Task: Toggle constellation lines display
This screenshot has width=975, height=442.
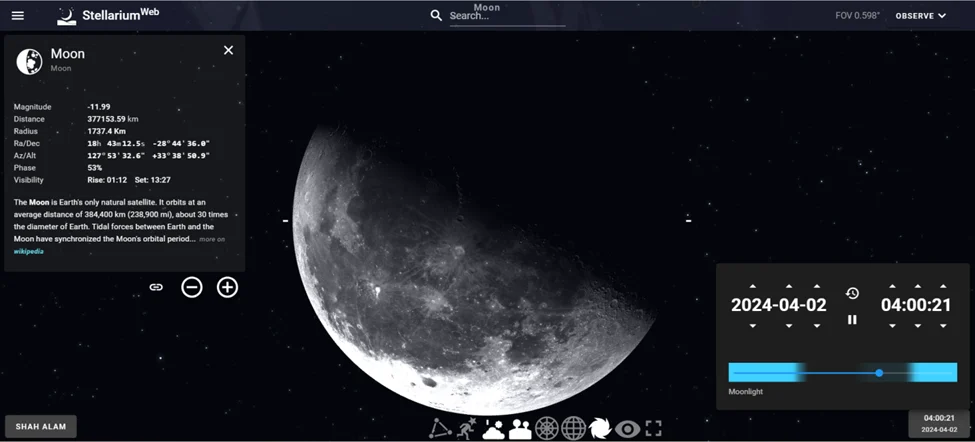Action: [x=440, y=428]
